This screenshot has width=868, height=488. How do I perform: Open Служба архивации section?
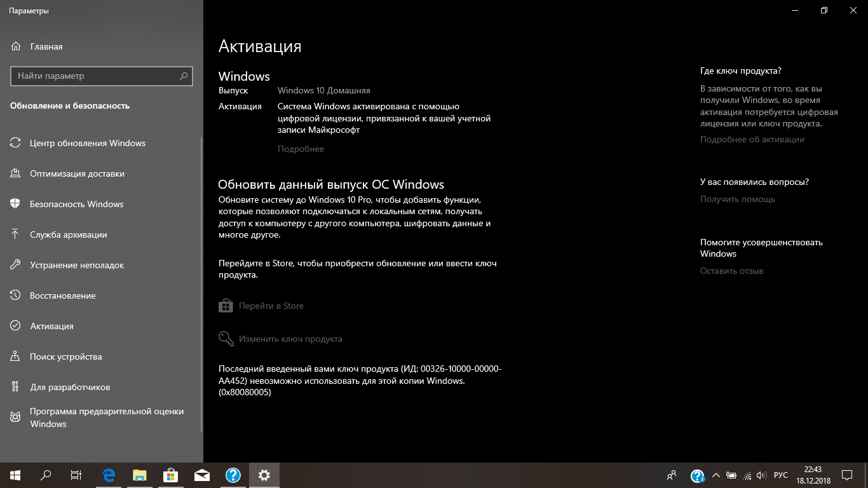coord(68,234)
